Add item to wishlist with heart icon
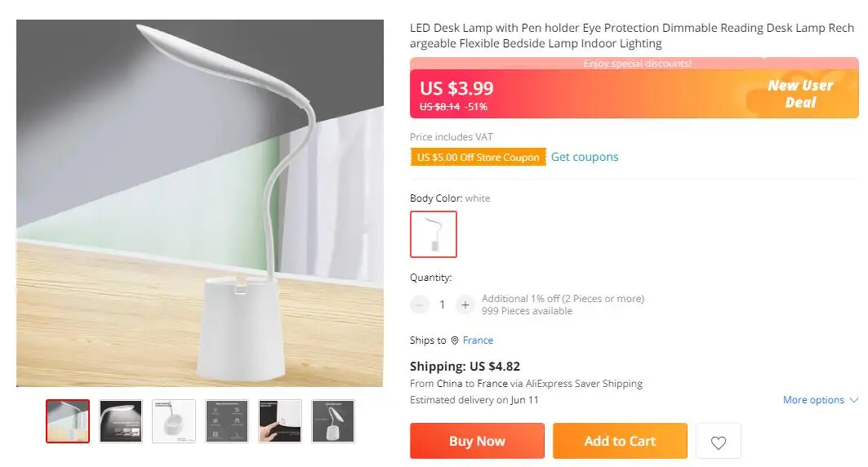Image resolution: width=868 pixels, height=467 pixels. [718, 442]
